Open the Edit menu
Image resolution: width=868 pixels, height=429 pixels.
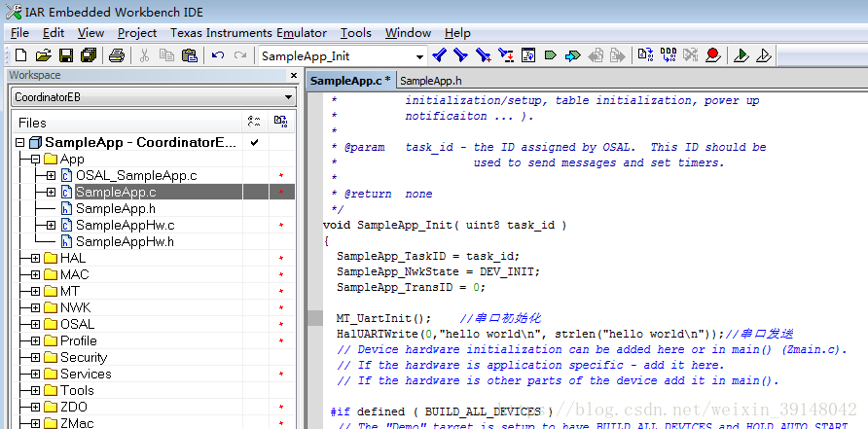coord(54,33)
